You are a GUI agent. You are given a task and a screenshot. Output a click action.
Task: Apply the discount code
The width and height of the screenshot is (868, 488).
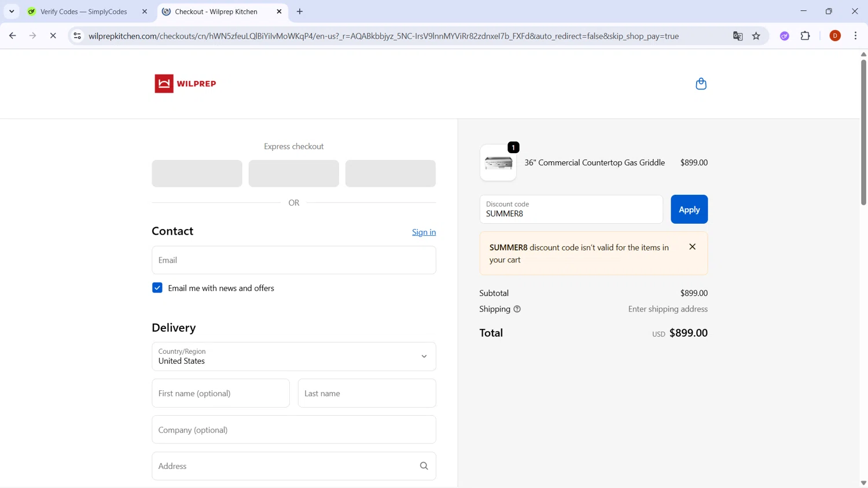[689, 209]
